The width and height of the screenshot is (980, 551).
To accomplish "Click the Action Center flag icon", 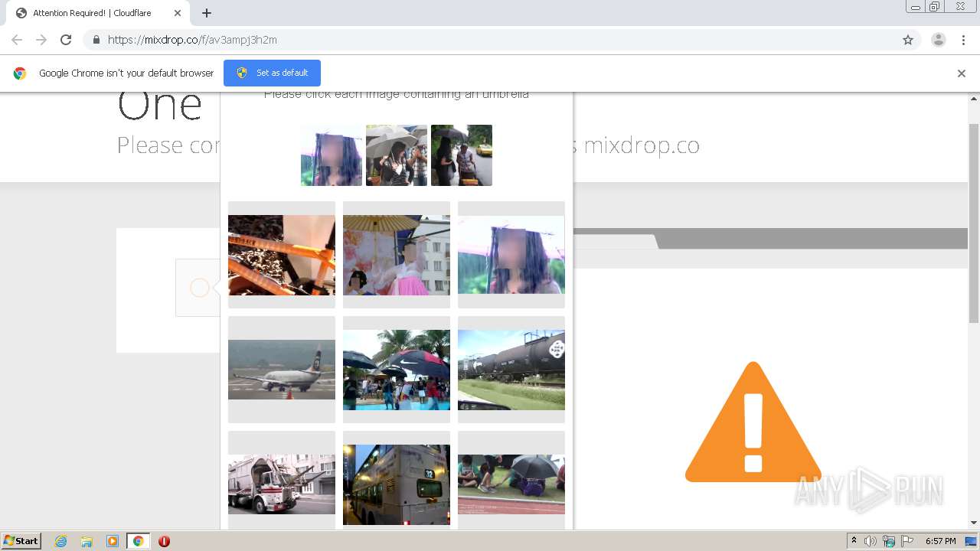I will 907,541.
